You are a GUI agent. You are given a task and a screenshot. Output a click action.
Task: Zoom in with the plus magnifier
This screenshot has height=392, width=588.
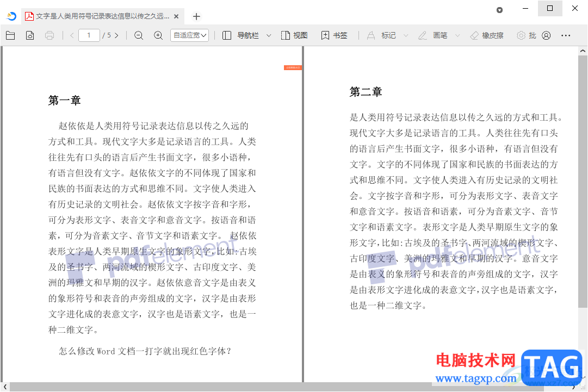[159, 35]
